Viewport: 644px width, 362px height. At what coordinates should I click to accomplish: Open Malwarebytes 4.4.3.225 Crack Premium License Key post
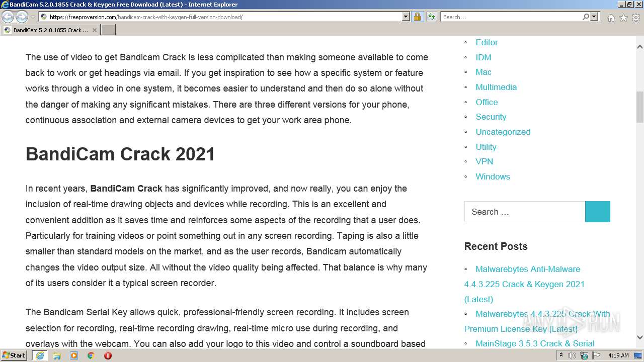537,321
